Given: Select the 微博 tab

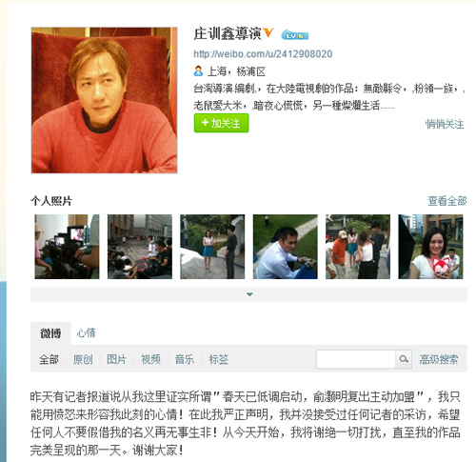Looking at the screenshot, I should tap(50, 333).
